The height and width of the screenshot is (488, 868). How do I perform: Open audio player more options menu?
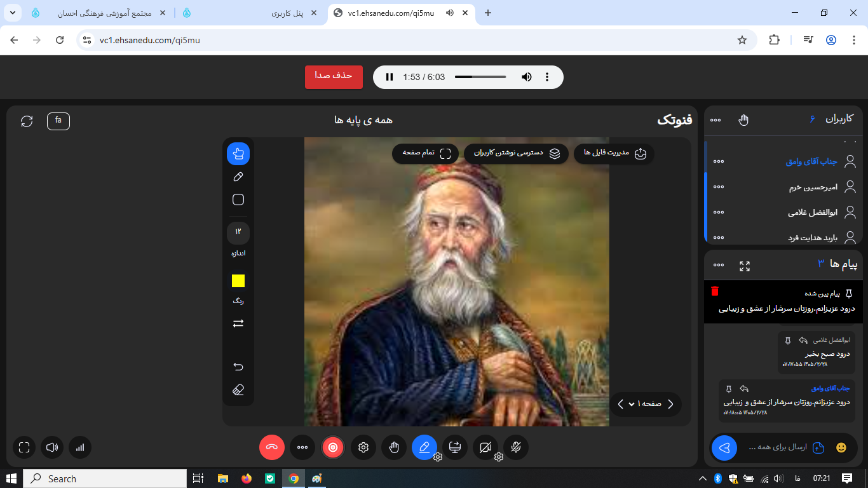(547, 77)
